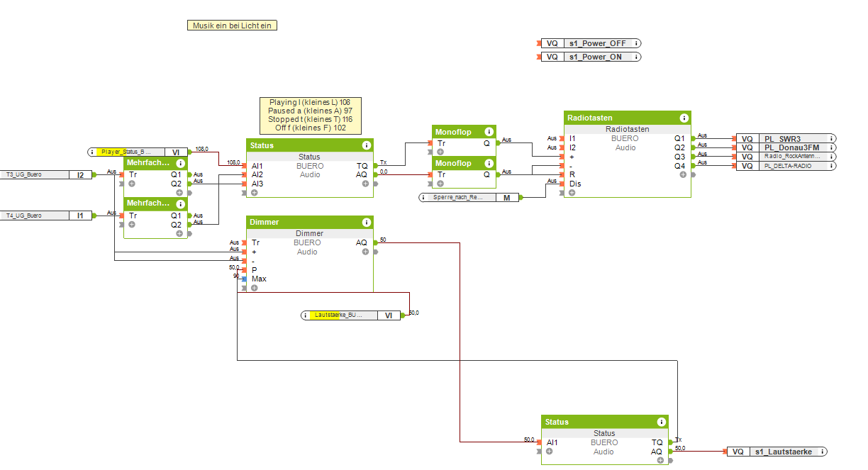Click the Max parameter on the Dimmer block

[259, 279]
